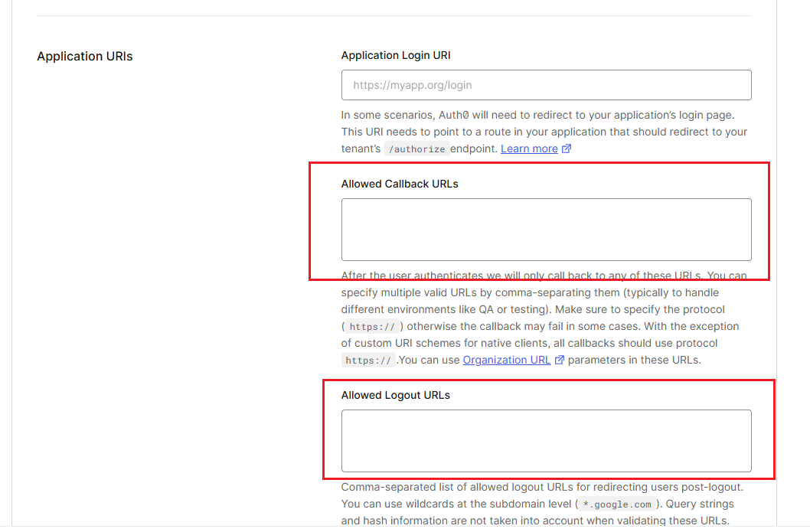810x532 pixels.
Task: Click inside Allowed Logout URLs text box
Action: pos(546,441)
